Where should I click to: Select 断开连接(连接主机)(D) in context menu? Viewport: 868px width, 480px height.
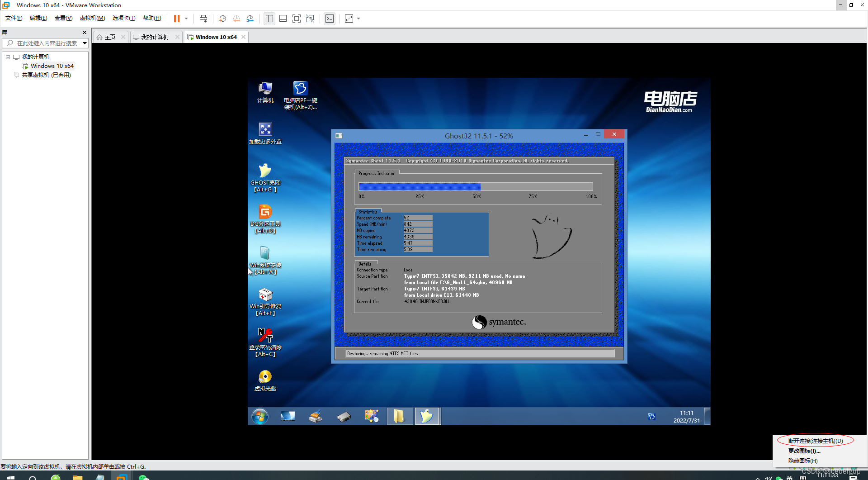point(816,441)
